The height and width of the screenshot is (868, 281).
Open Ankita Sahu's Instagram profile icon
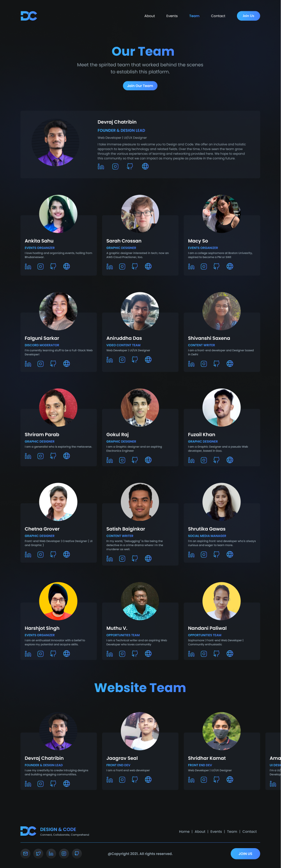(41, 266)
